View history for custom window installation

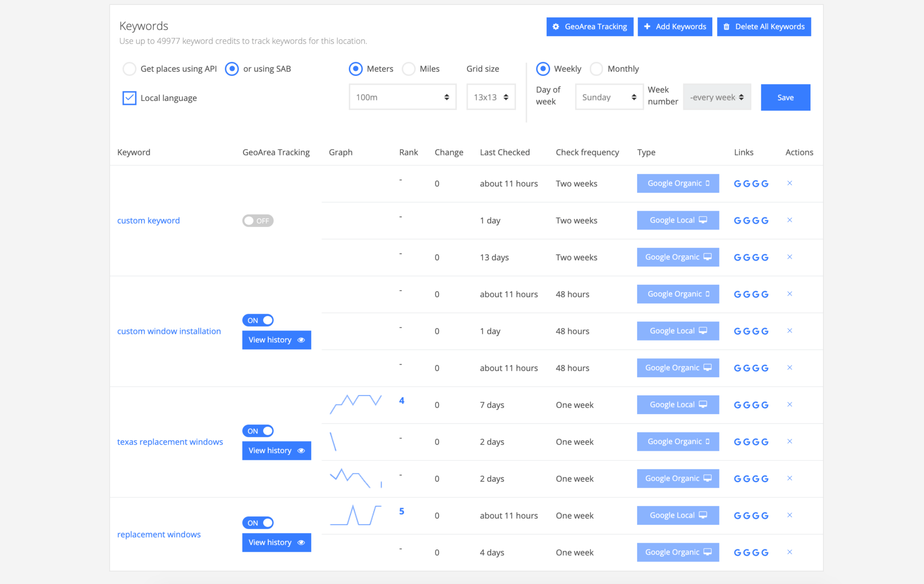tap(276, 340)
